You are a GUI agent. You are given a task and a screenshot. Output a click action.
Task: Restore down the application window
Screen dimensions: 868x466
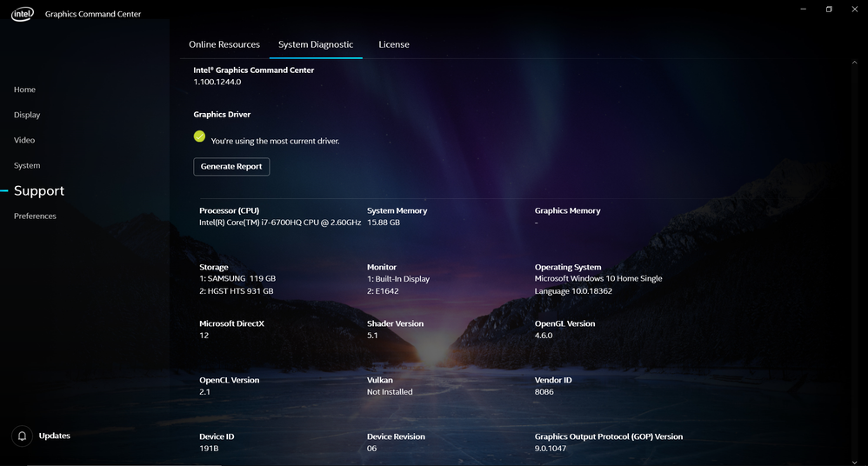tap(829, 10)
